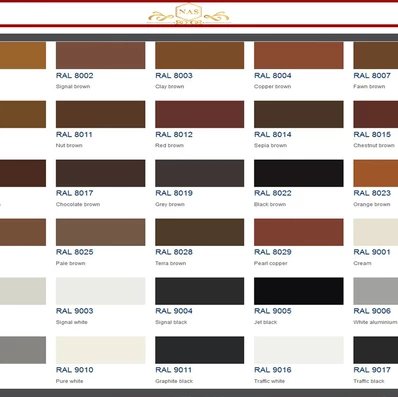Select the RAL 8025 Pale brown swatch
Viewport: 398px width, 397px height.
click(100, 232)
